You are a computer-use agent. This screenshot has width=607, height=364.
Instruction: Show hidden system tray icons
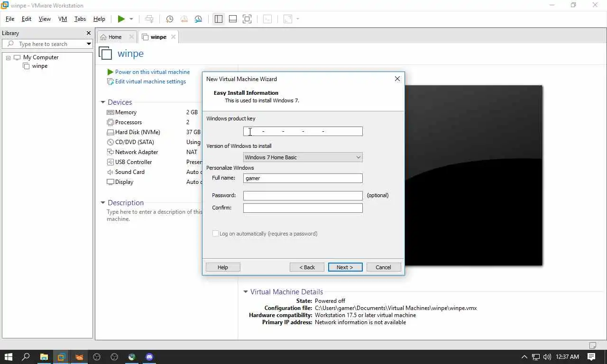[524, 357]
